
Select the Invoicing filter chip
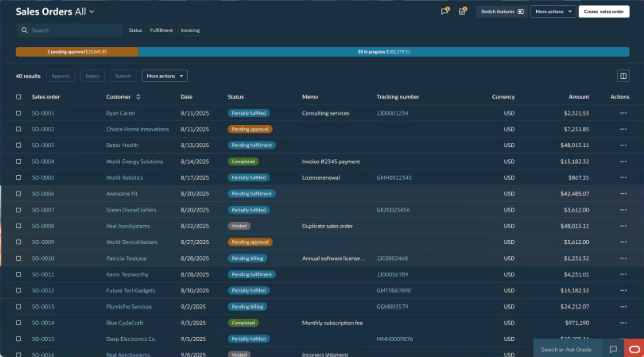(190, 30)
